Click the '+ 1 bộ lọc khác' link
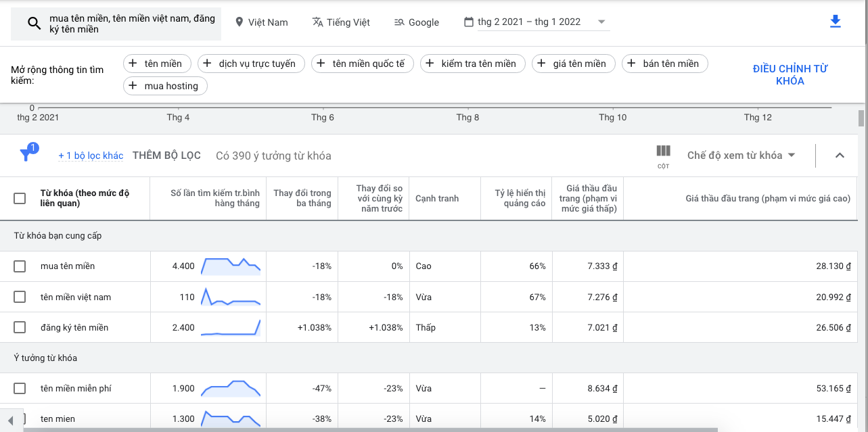Screen dimensions: 868x432 [91, 155]
